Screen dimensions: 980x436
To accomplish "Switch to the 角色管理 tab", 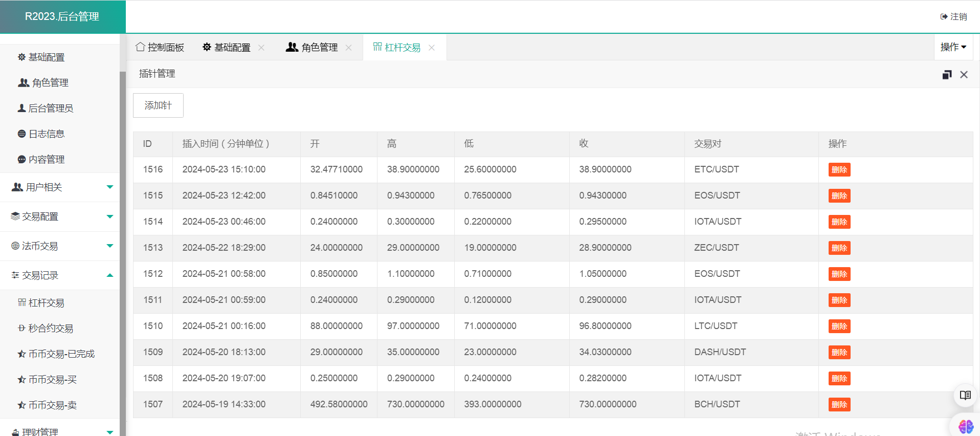I will point(312,48).
